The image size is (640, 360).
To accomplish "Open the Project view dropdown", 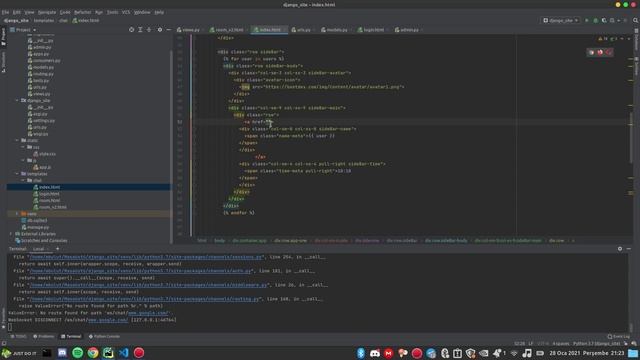I will click(23, 30).
